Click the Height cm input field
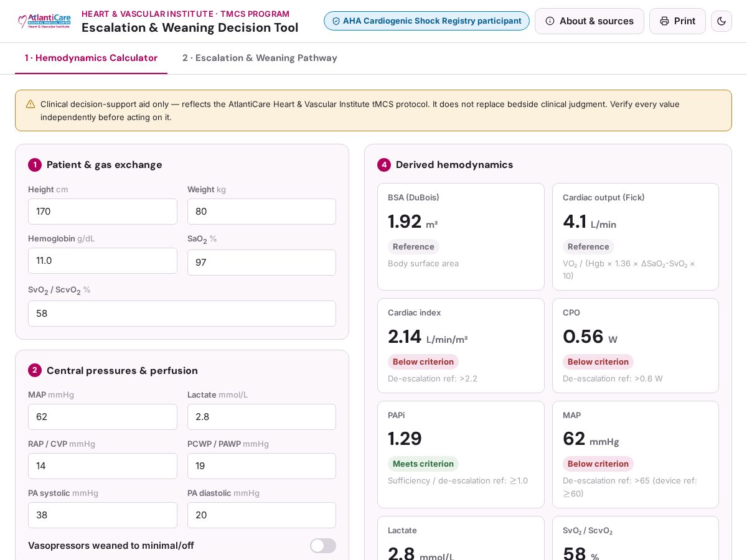This screenshot has height=560, width=747. [x=103, y=212]
